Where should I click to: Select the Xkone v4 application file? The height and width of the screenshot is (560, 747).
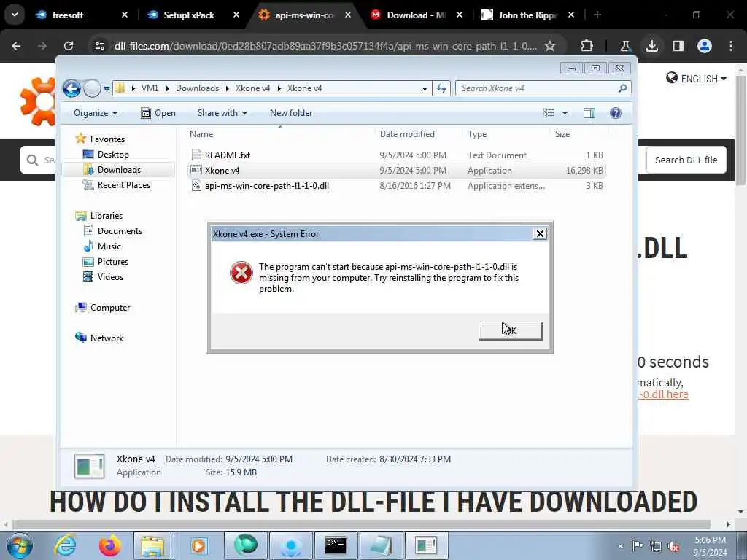(x=397, y=170)
